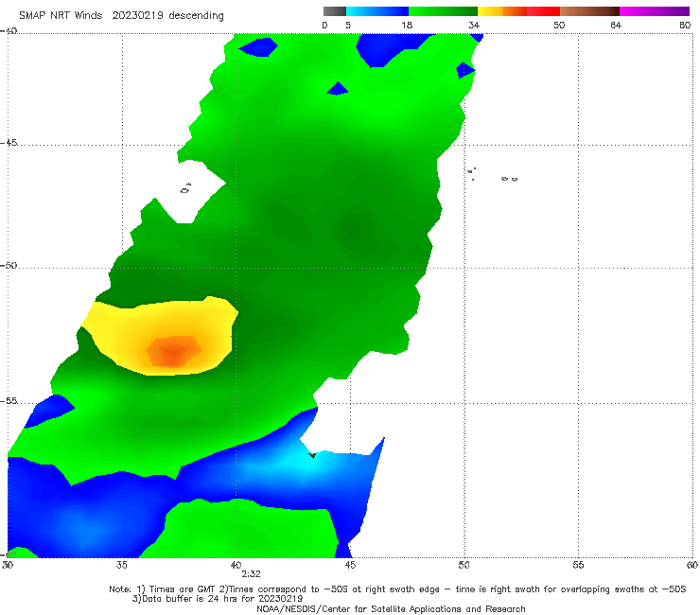The image size is (700, 615).
Task: Click the swath time stamp "2:32"
Action: coord(251,574)
